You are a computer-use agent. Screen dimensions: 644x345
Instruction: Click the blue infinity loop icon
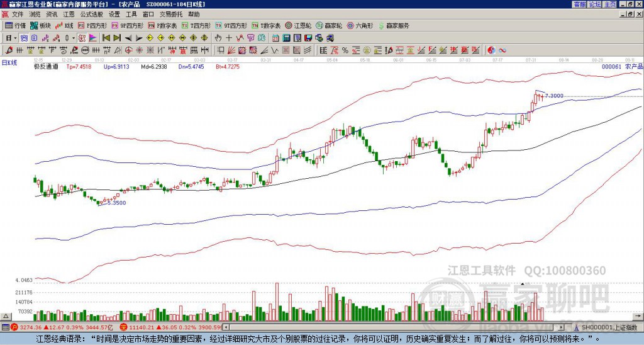(502, 50)
